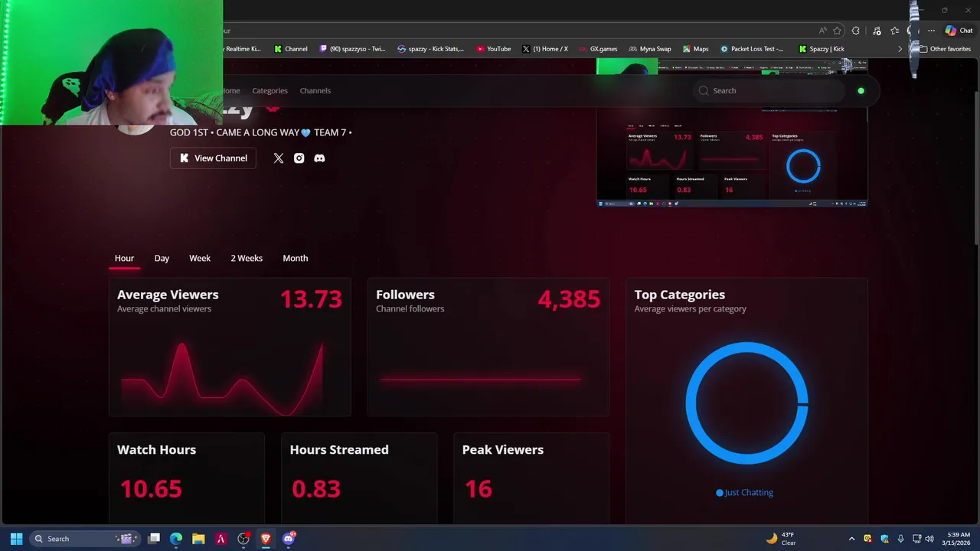The height and width of the screenshot is (551, 980).
Task: Select the 2 Weeks time range tab
Action: [x=247, y=259]
